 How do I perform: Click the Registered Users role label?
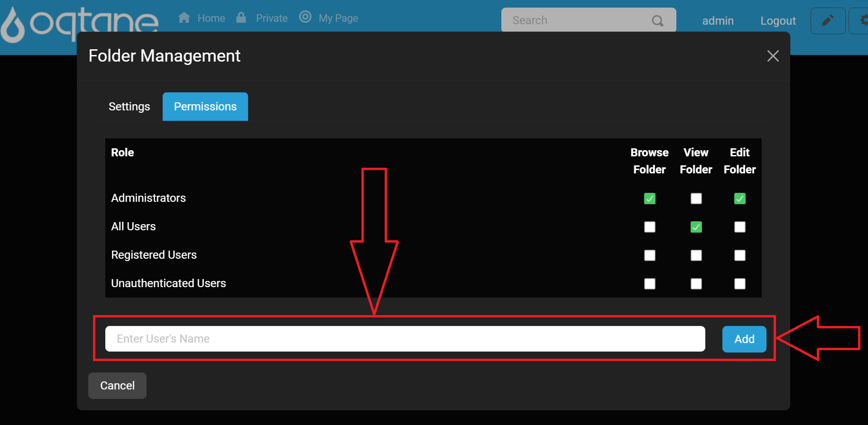click(x=154, y=255)
